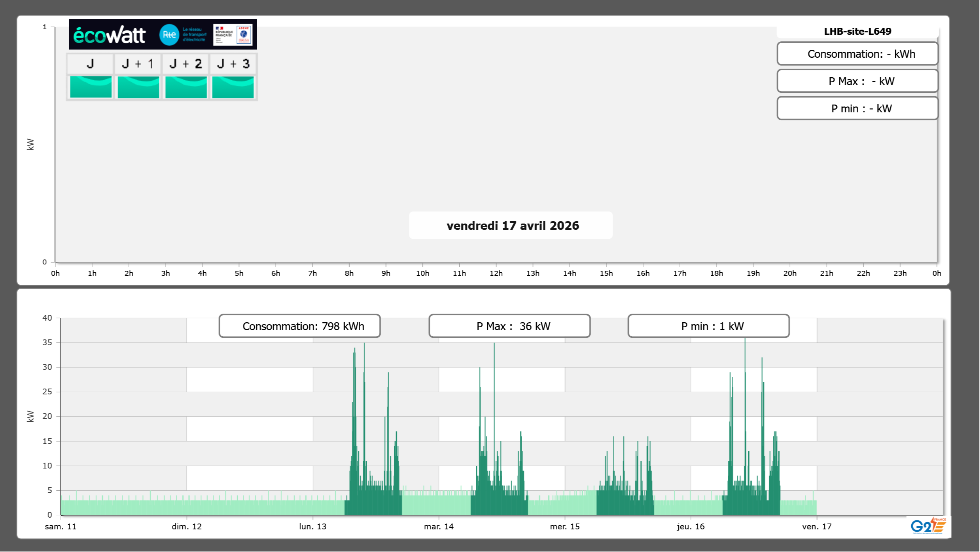Click the G2E France logo
The height and width of the screenshot is (552, 980).
(x=928, y=526)
